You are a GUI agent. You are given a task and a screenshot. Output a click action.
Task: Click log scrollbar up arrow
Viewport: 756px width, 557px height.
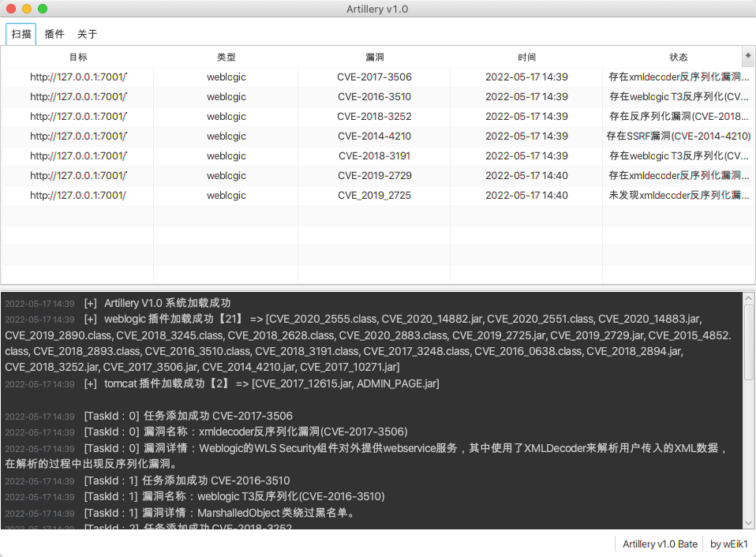[x=748, y=298]
